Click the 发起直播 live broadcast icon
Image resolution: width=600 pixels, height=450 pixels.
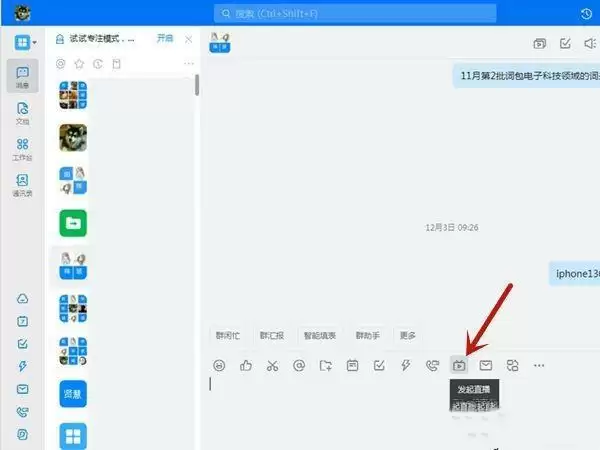click(x=459, y=365)
